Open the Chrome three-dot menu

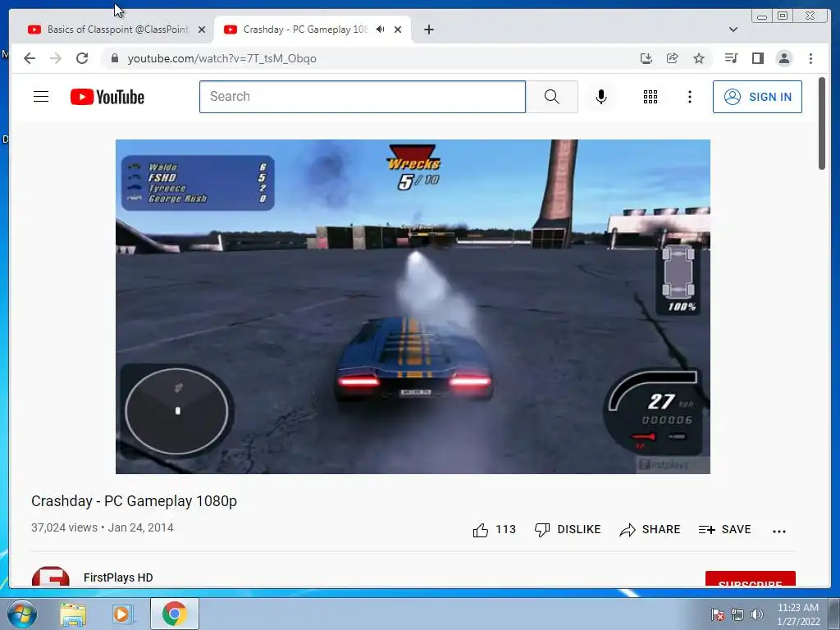coord(810,58)
